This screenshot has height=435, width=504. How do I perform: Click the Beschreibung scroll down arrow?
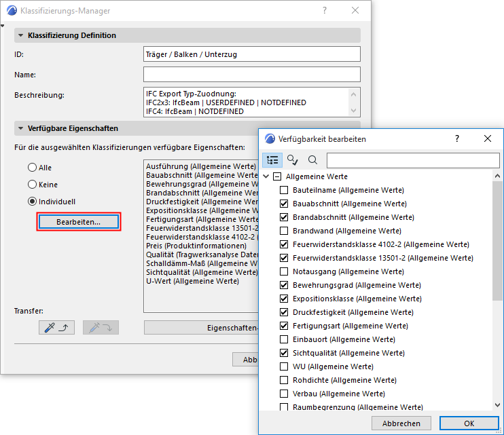click(354, 111)
